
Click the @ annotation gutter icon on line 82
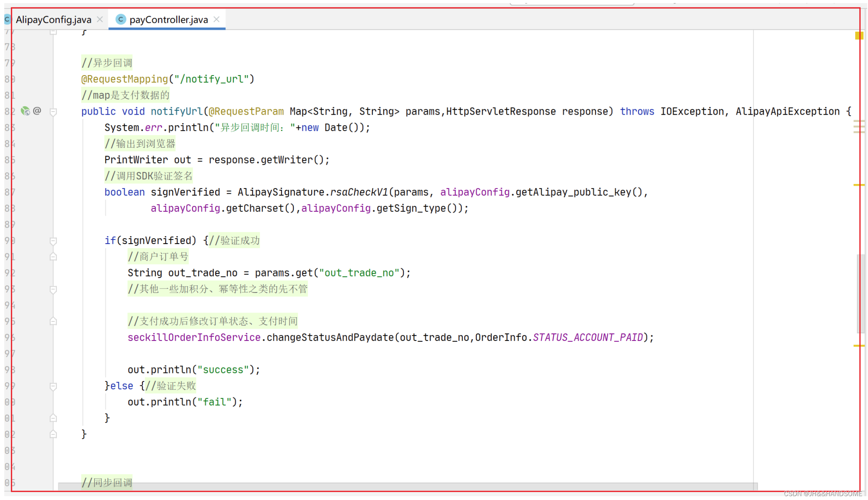click(x=37, y=111)
